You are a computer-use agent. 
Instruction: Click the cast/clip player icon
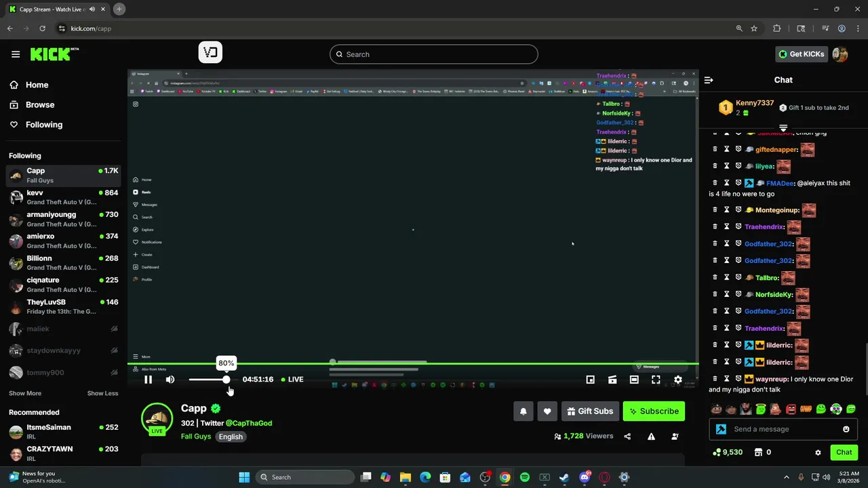click(612, 380)
